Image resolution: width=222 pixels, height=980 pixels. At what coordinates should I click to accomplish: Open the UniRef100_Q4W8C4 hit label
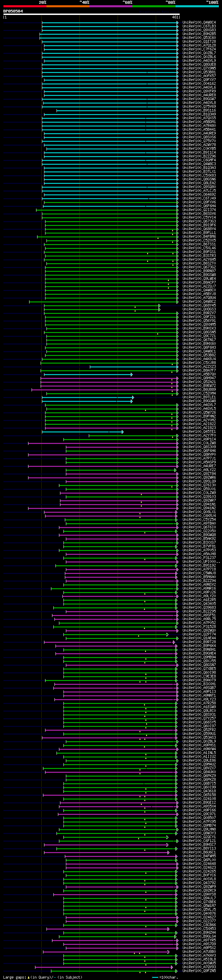pyautogui.click(x=199, y=23)
